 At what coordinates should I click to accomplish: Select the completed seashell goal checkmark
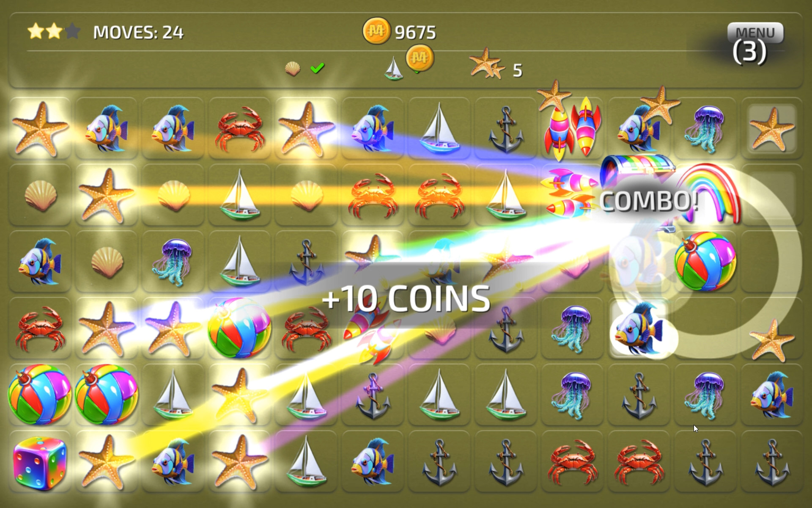point(317,68)
